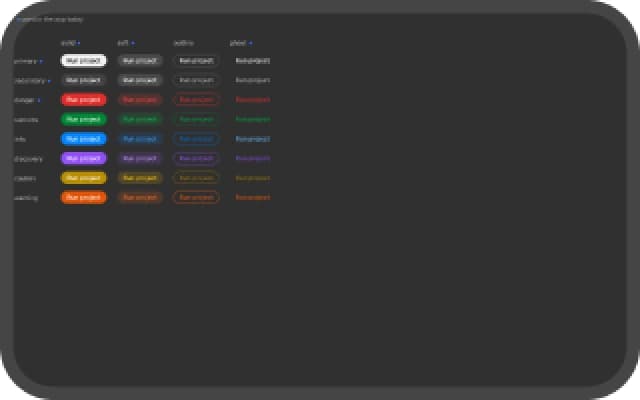640x400 pixels.
Task: Click the 'secondary' row label
Action: (29, 80)
